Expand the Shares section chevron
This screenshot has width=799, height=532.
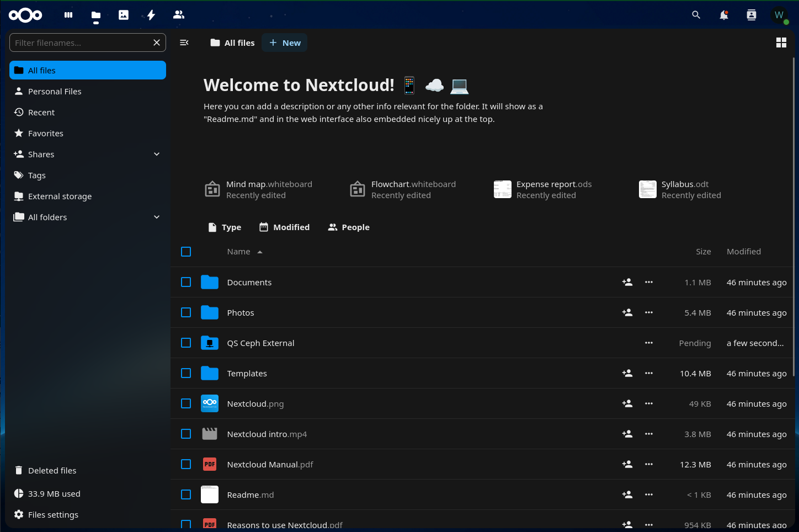157,154
